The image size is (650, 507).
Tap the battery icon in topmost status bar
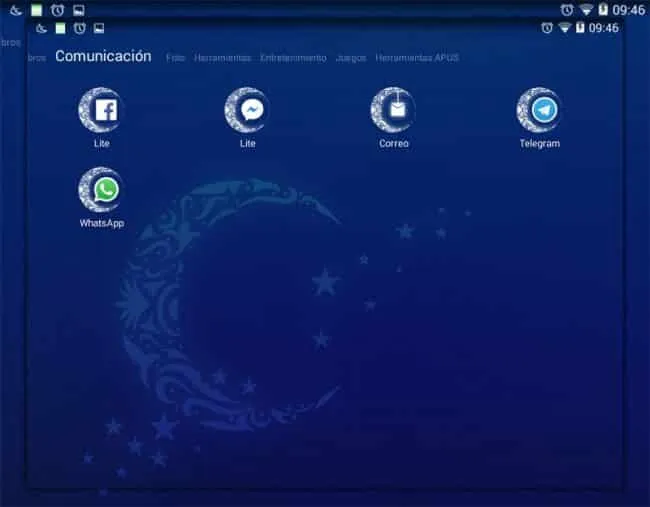point(603,9)
